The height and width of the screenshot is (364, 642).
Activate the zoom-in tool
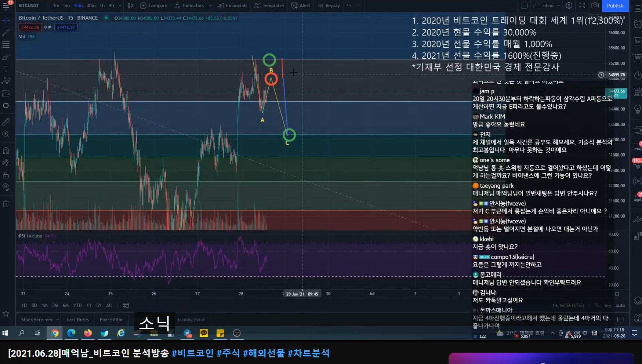[6, 134]
